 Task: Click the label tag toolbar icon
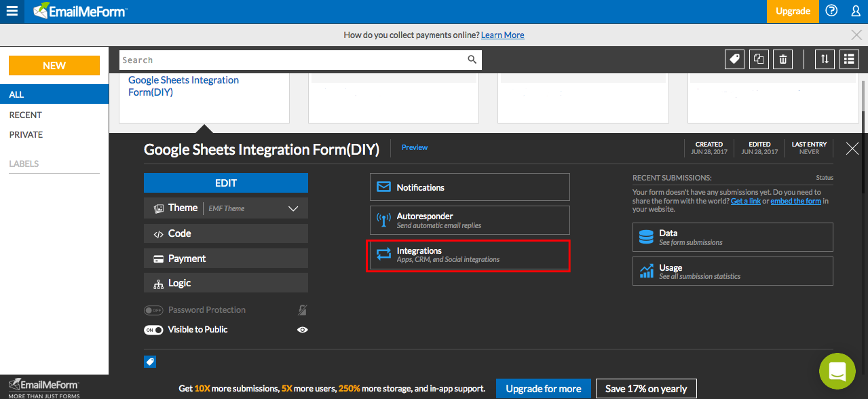[734, 60]
